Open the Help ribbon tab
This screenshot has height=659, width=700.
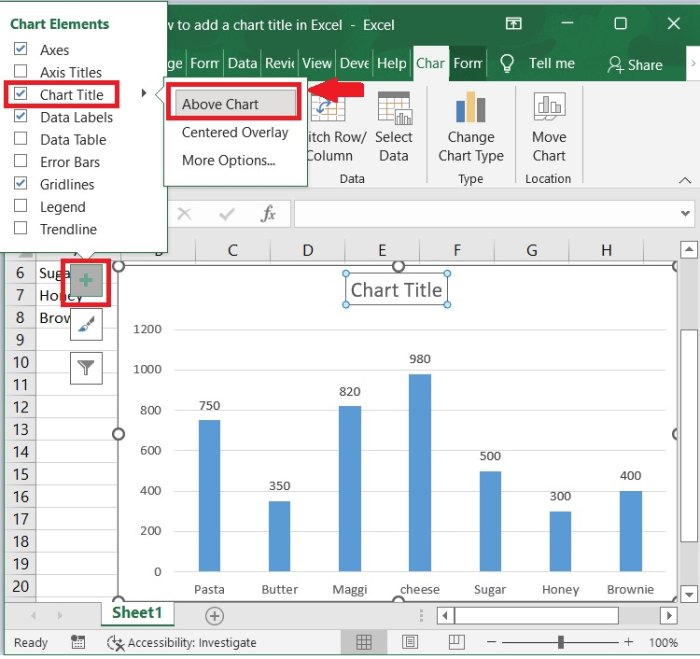coord(392,63)
